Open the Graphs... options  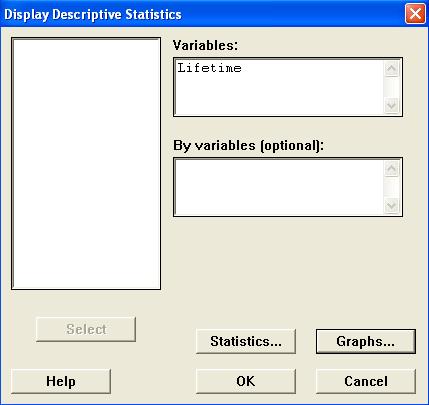(x=366, y=341)
